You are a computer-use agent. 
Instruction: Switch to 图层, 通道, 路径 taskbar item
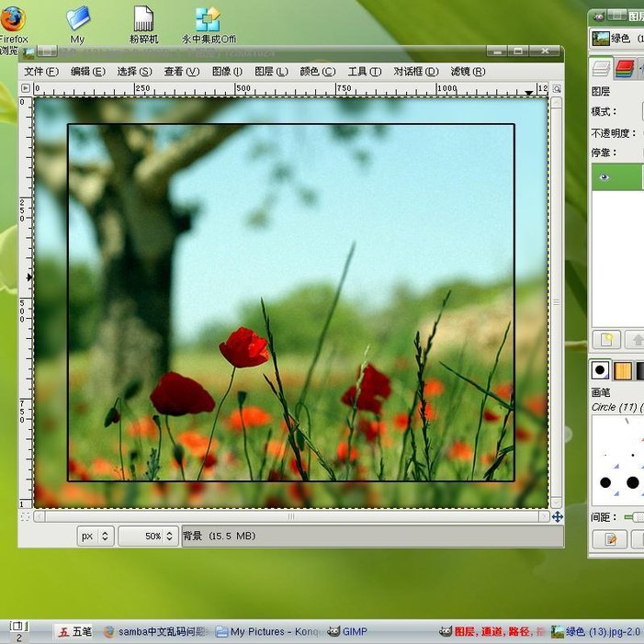(492, 631)
